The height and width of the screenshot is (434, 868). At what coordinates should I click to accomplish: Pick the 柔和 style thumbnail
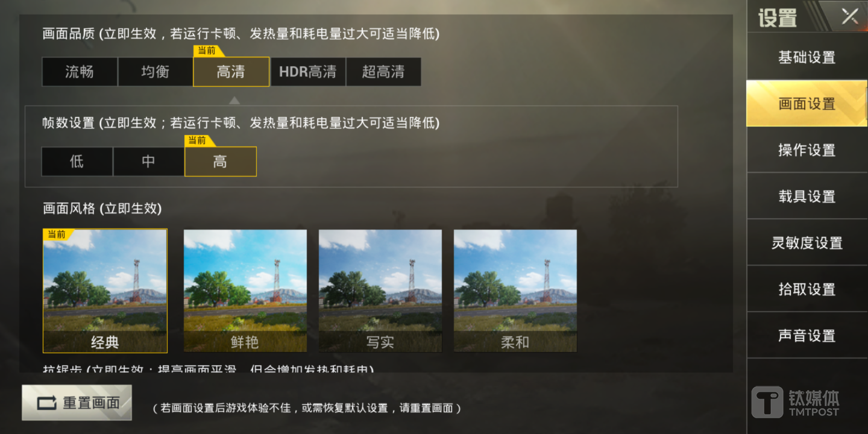tap(515, 291)
